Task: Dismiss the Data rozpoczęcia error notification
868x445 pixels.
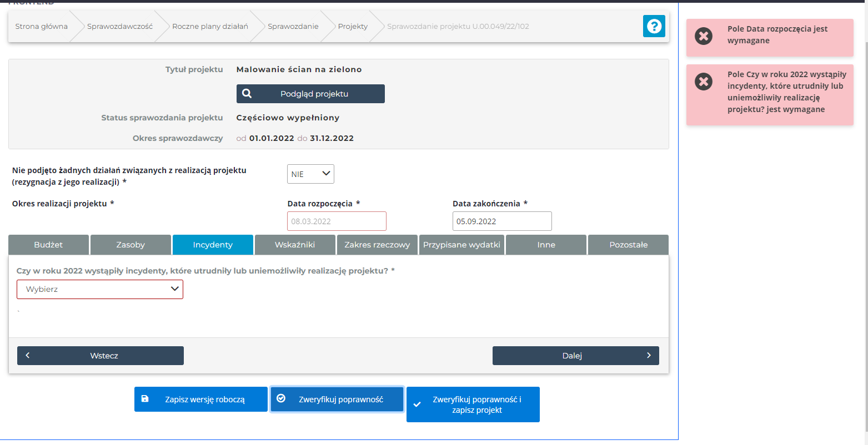Action: pyautogui.click(x=704, y=37)
